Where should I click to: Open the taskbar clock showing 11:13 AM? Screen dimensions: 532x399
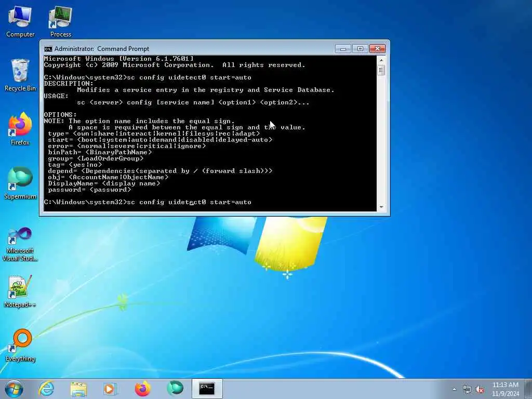click(506, 389)
